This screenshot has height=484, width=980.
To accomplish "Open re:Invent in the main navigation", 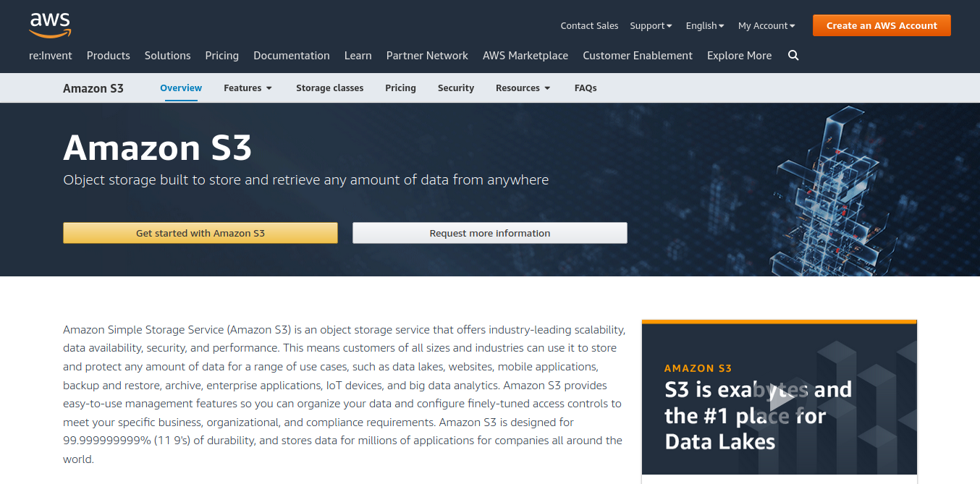I will (x=51, y=56).
